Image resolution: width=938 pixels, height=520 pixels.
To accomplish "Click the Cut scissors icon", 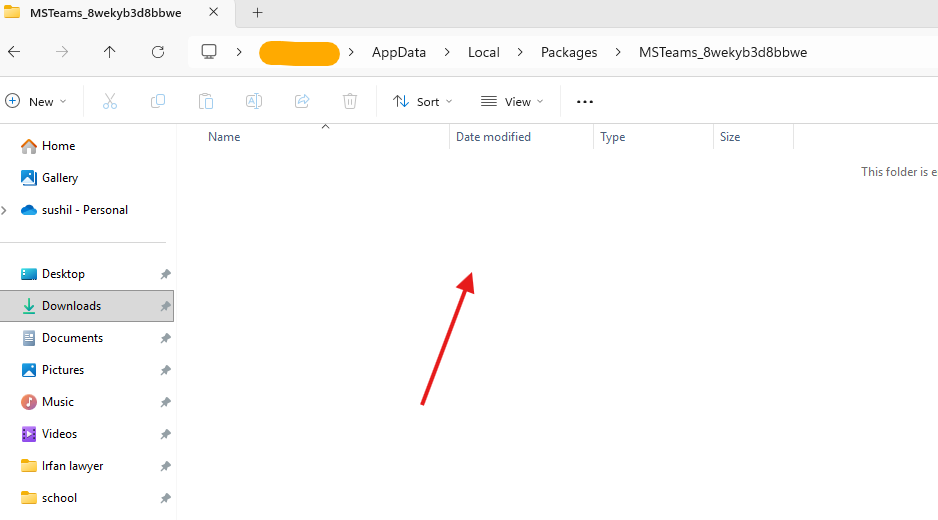I will tap(110, 101).
